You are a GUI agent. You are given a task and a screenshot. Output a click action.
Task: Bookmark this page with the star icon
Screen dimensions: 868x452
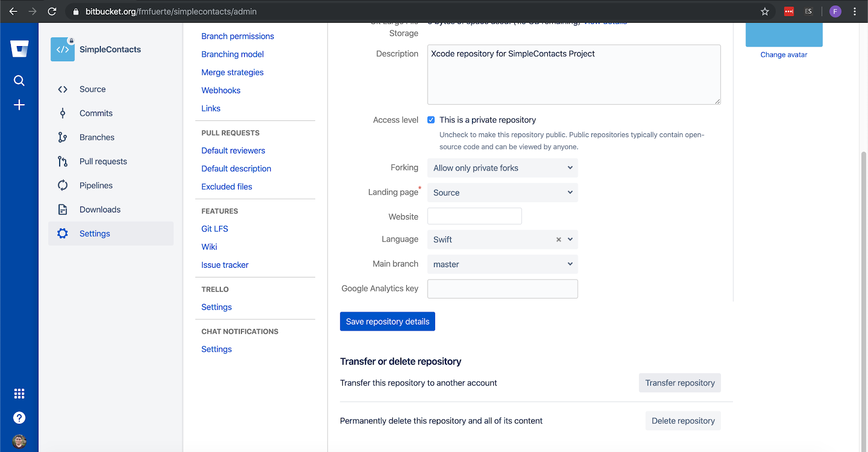[765, 11]
